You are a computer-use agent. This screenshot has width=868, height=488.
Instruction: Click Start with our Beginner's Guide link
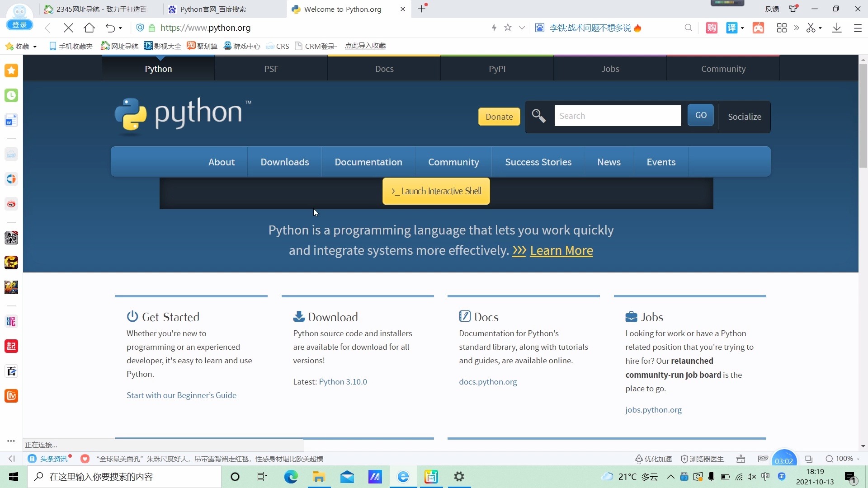[181, 394]
